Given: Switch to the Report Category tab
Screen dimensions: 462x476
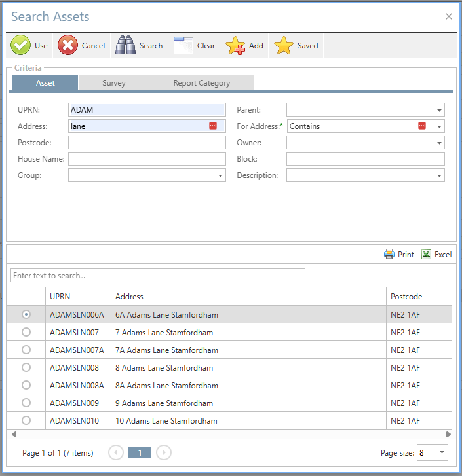Looking at the screenshot, I should tap(201, 83).
